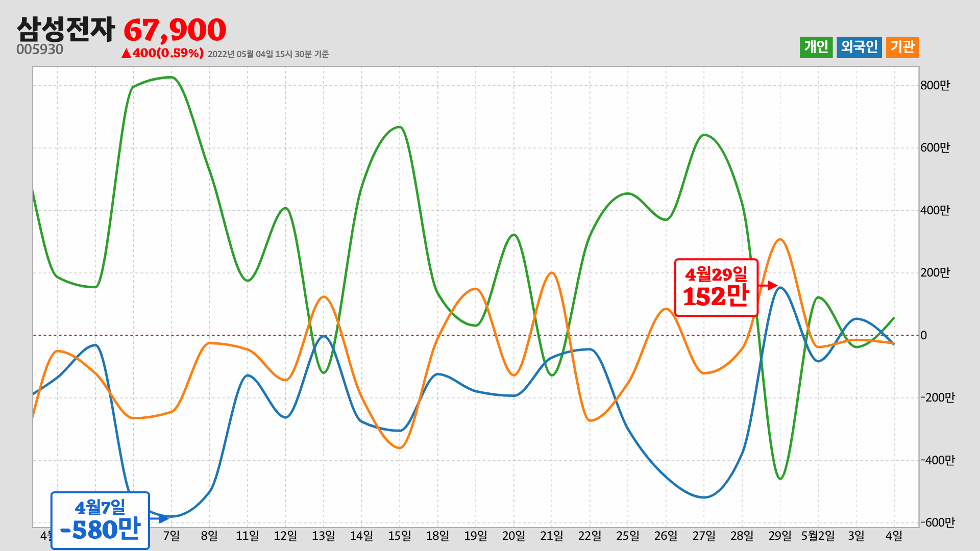Click the 29일 x-axis label
The image size is (980, 551).
(780, 536)
